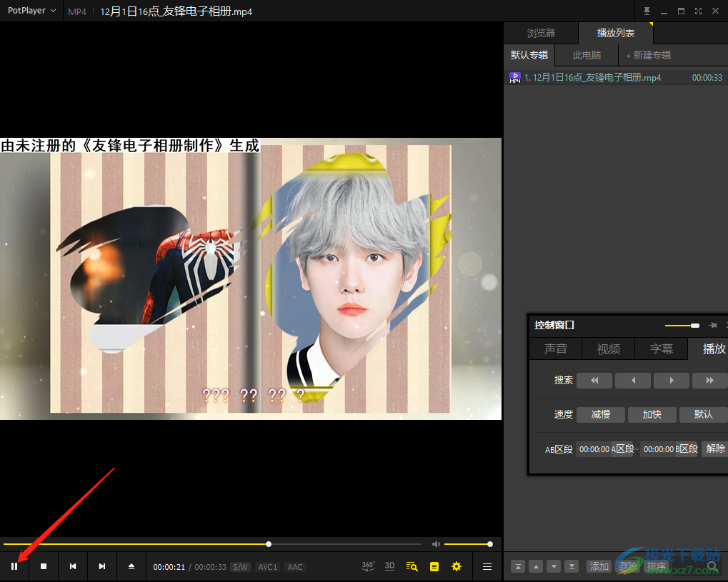This screenshot has height=582, width=728.
Task: Switch player to fullscreen mode icon
Action: pyautogui.click(x=698, y=11)
